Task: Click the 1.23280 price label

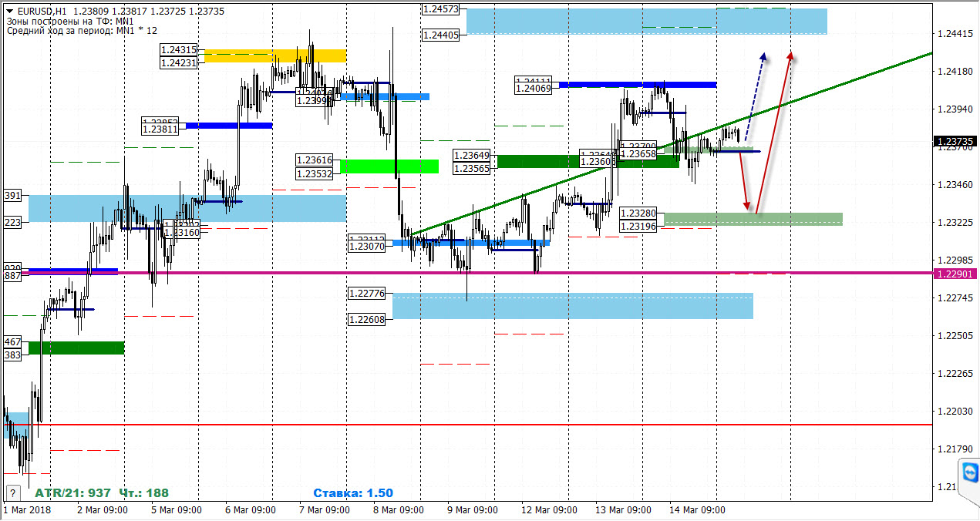Action: (639, 213)
